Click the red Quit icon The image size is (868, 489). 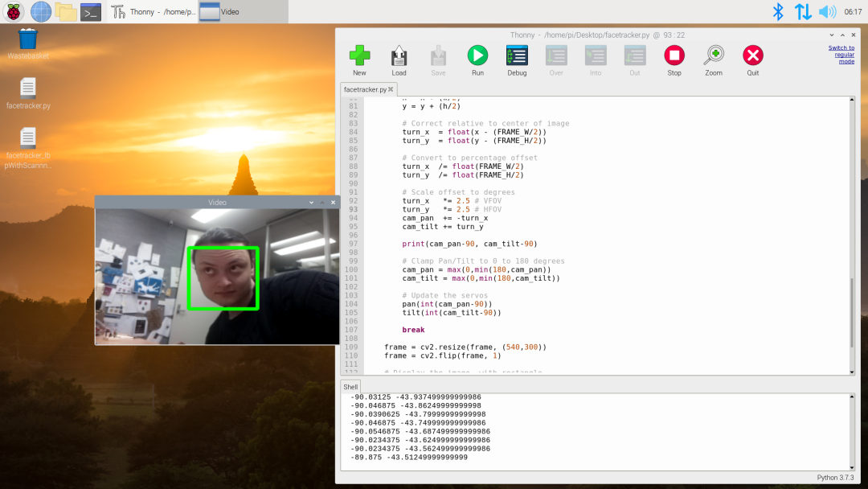click(x=752, y=55)
